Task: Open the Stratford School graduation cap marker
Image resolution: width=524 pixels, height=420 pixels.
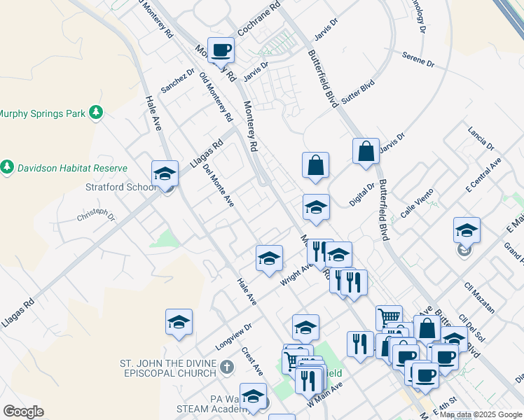Action: point(165,173)
